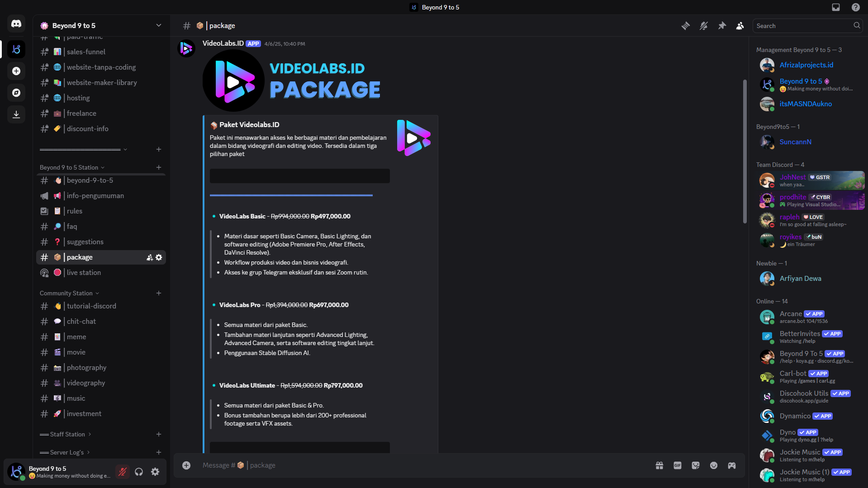The height and width of the screenshot is (488, 868).
Task: Open notification settings bell icon
Action: 704,26
